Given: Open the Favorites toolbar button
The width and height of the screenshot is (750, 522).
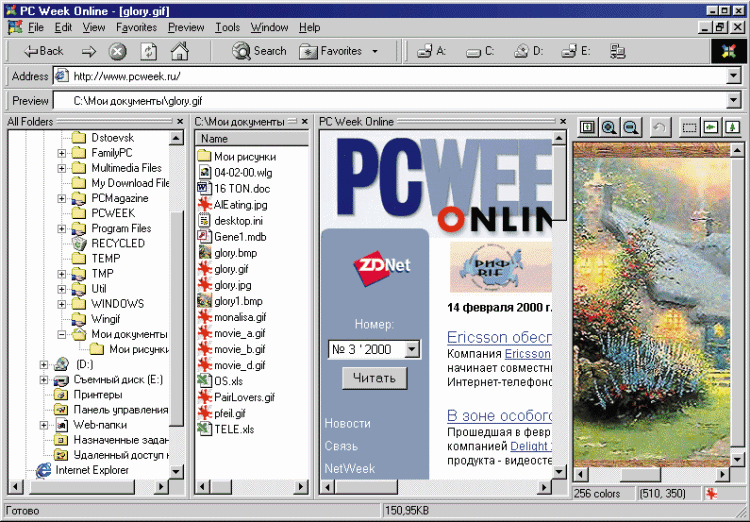Looking at the screenshot, I should coord(331,51).
